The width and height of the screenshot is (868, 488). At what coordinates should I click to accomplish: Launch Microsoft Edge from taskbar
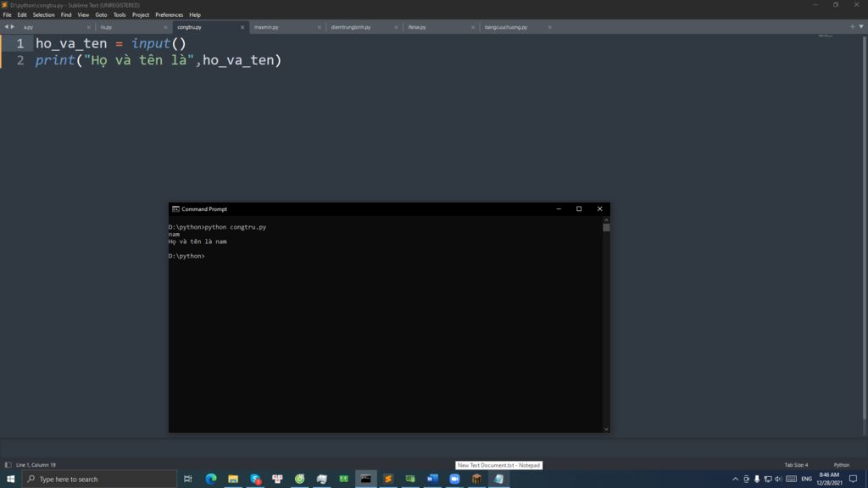tap(211, 480)
